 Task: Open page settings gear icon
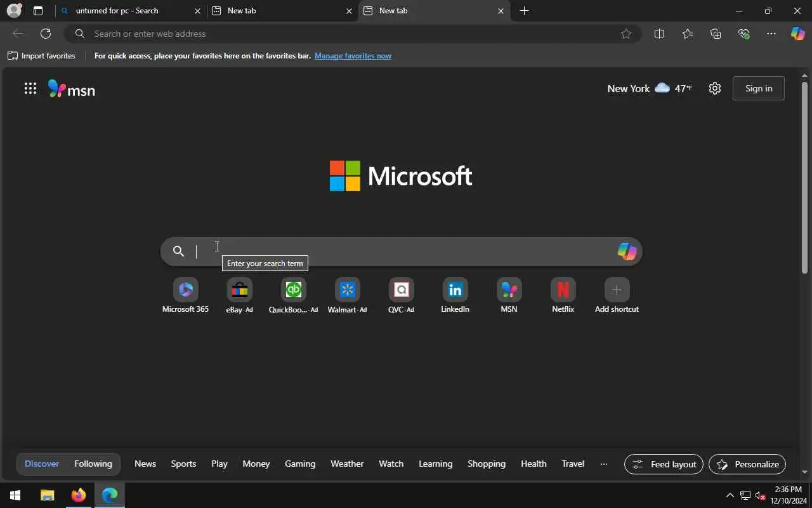[715, 88]
